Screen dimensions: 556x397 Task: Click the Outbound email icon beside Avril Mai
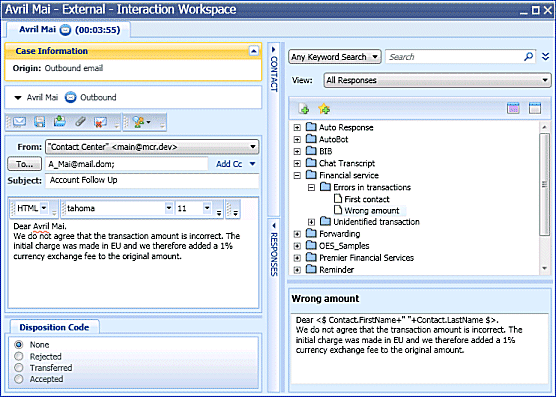[x=70, y=97]
